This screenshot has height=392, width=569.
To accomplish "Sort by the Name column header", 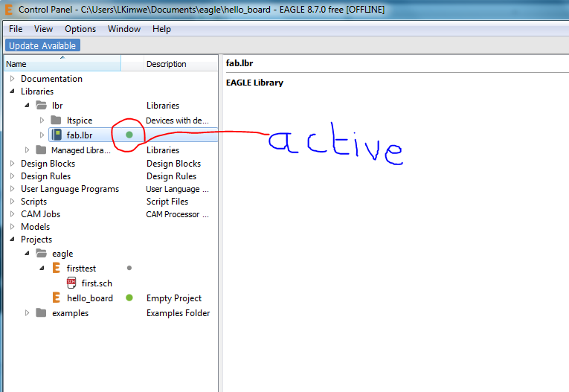I will tap(62, 63).
